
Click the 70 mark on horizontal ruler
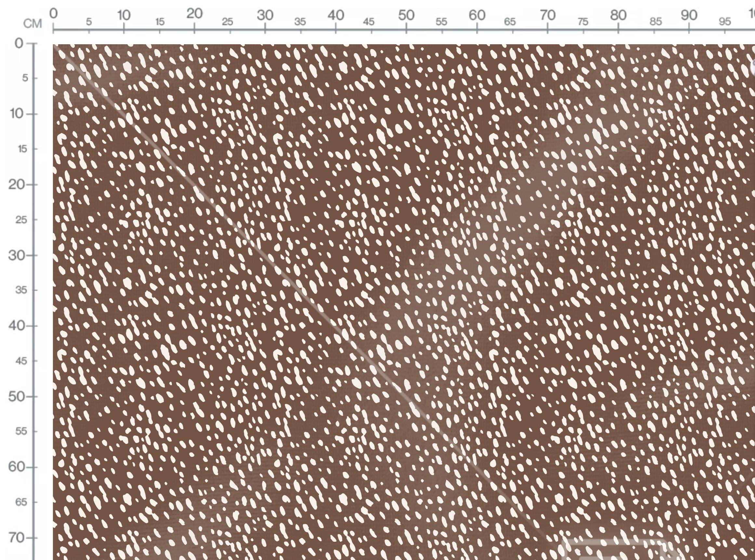(x=548, y=15)
